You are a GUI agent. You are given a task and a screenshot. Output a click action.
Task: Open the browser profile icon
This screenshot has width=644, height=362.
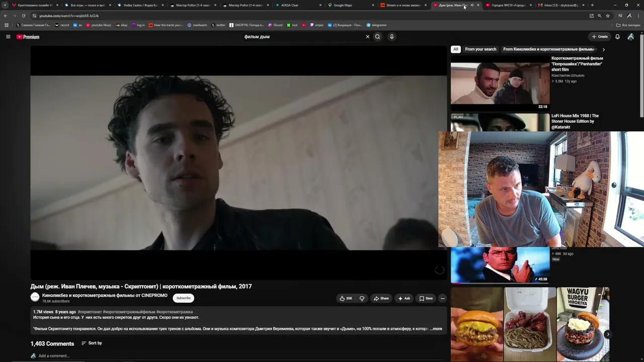click(629, 16)
